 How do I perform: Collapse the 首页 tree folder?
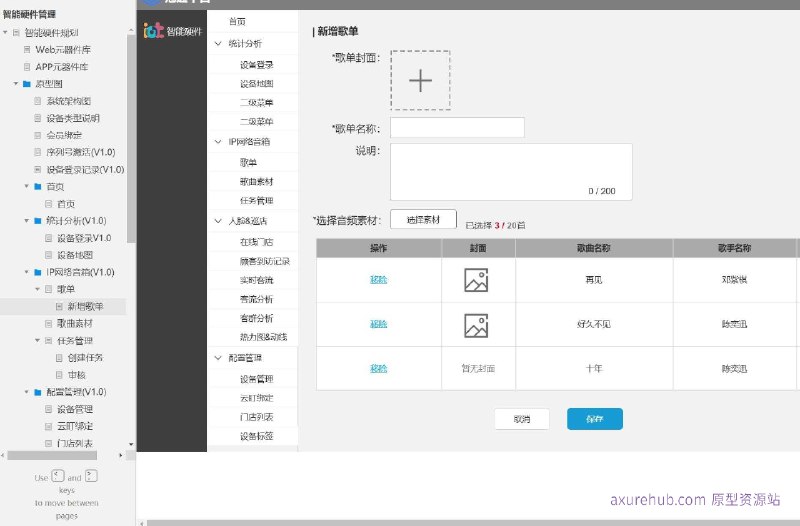(x=27, y=186)
